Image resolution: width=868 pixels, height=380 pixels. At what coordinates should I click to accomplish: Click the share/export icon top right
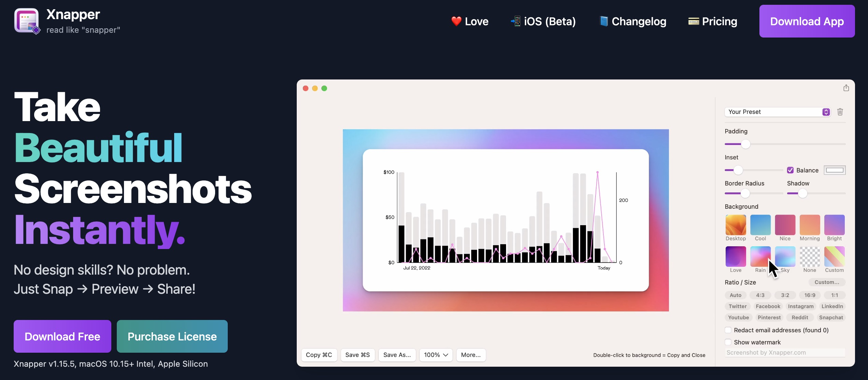pyautogui.click(x=846, y=88)
